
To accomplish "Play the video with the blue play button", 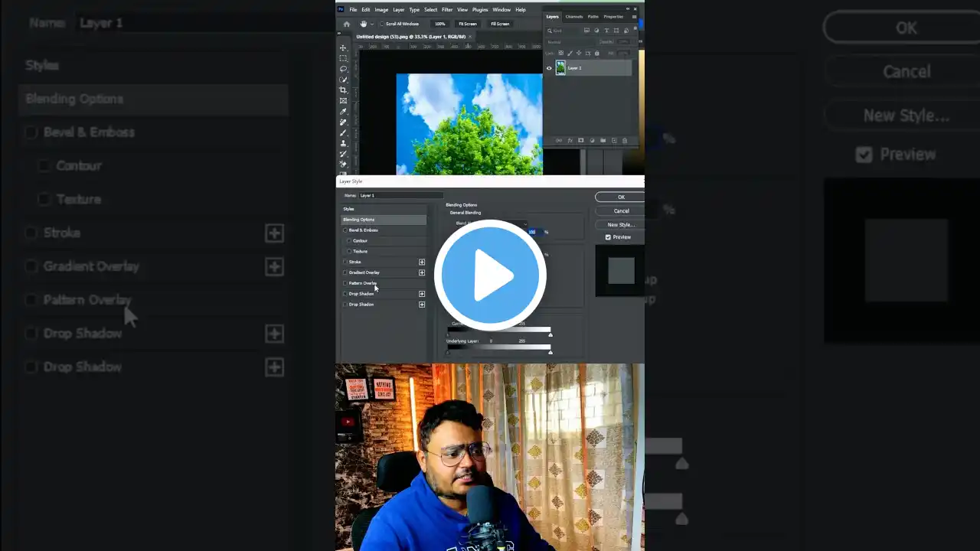I will click(x=490, y=275).
